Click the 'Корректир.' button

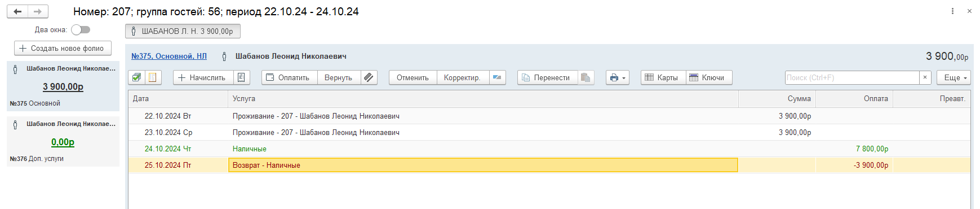462,77
